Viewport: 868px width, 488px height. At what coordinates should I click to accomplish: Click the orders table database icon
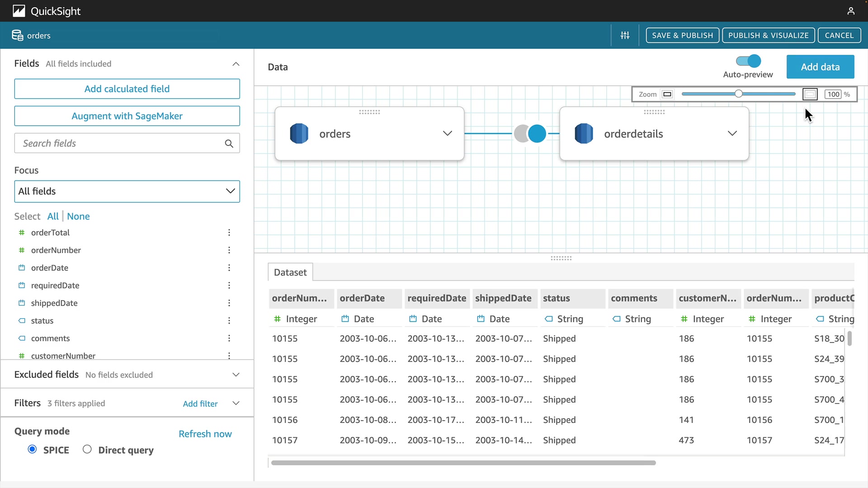click(x=299, y=134)
